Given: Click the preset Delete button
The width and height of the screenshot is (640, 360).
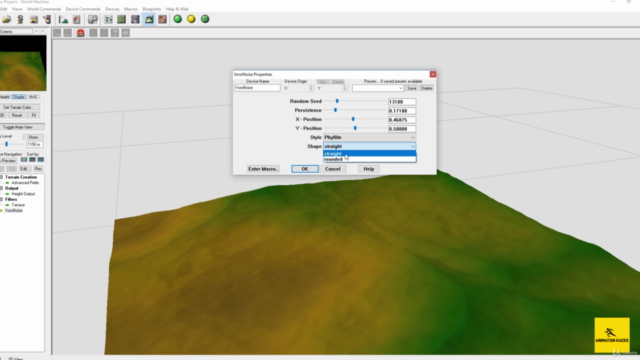Looking at the screenshot, I should click(x=427, y=88).
